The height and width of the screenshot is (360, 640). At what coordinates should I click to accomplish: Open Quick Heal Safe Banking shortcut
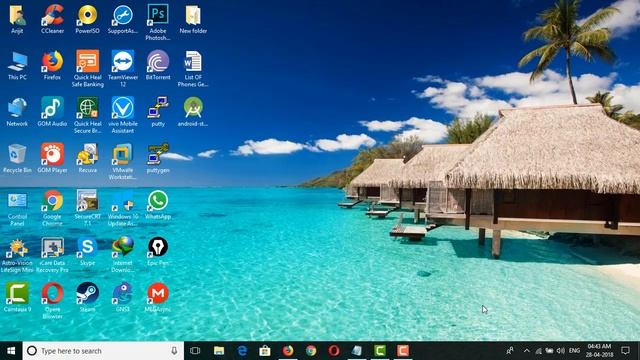[x=87, y=69]
